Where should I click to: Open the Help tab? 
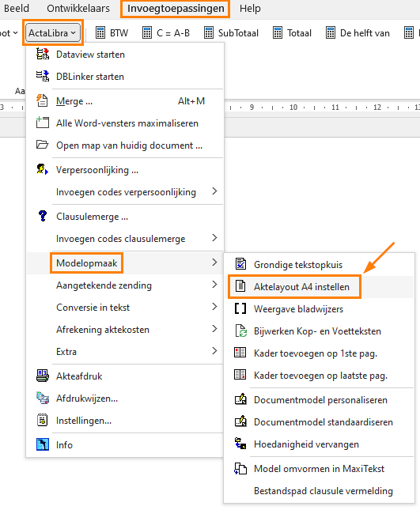(250, 8)
